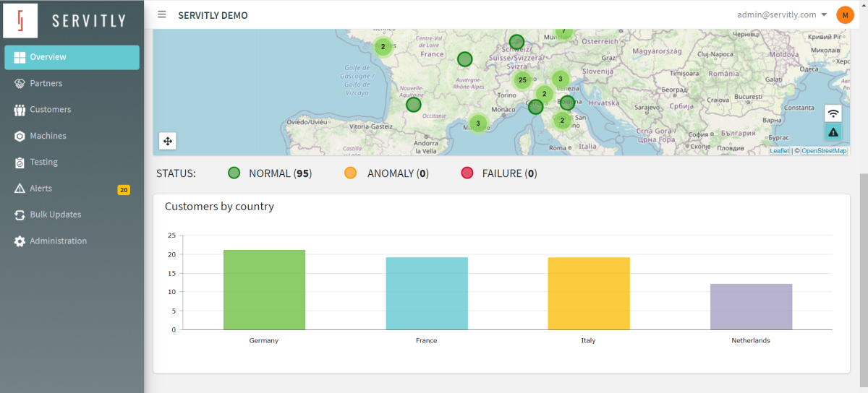Click the purple Netherlands bar

(751, 306)
